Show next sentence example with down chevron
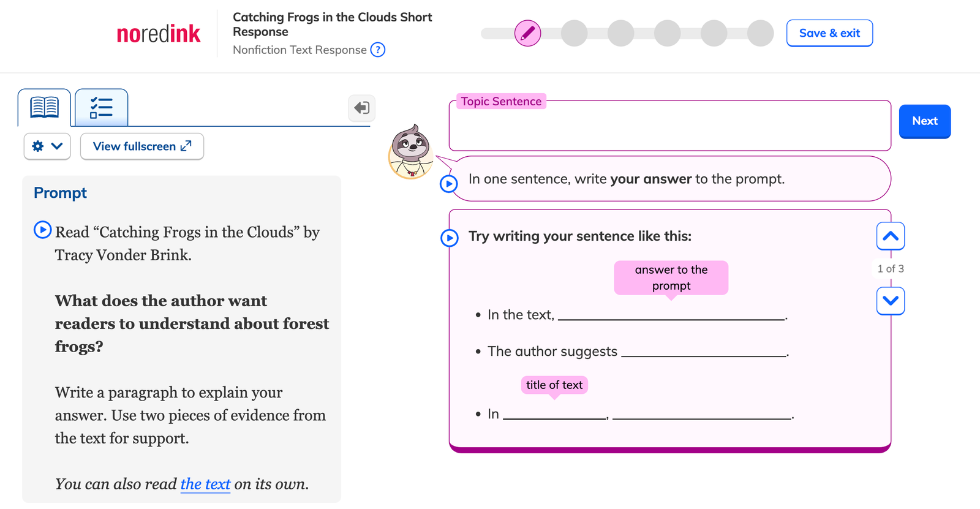The image size is (980, 509). pyautogui.click(x=890, y=301)
